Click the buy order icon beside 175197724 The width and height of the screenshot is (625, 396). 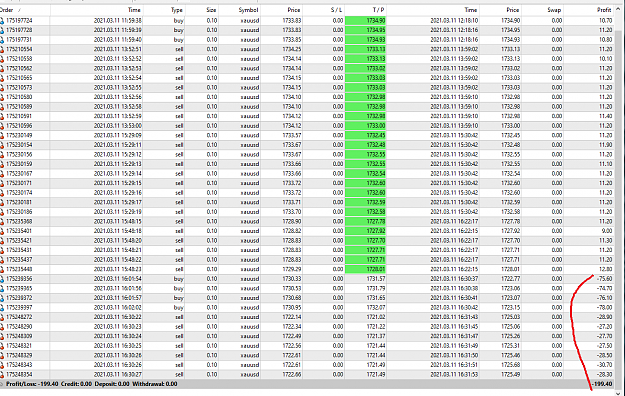[2, 20]
